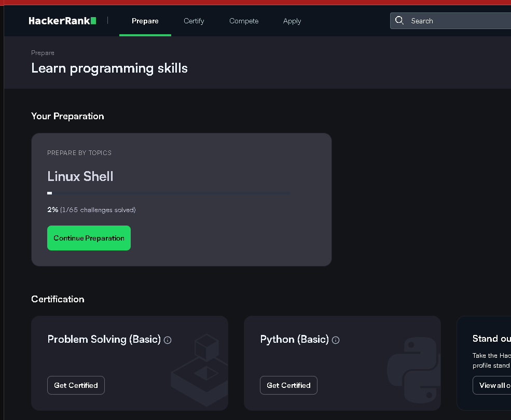The width and height of the screenshot is (511, 420).
Task: Click the Certification section heading
Action: click(x=58, y=299)
